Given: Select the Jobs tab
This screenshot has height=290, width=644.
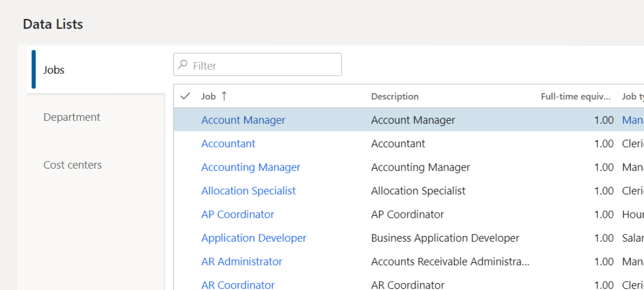Looking at the screenshot, I should (54, 70).
